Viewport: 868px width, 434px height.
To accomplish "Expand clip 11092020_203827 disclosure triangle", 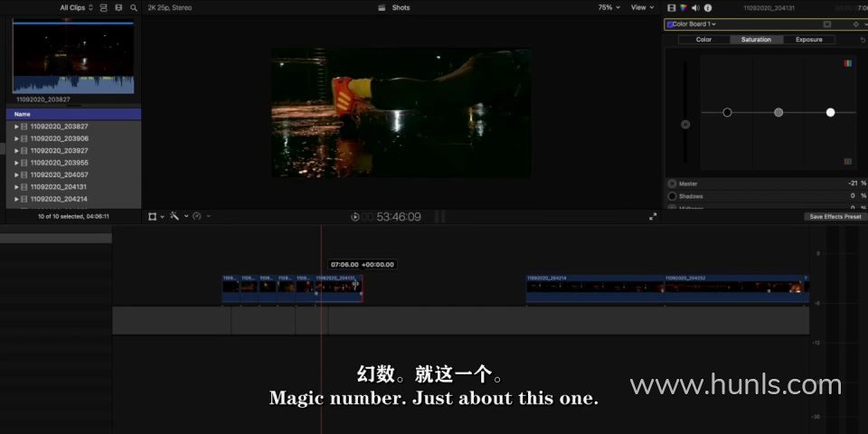I will [x=16, y=127].
